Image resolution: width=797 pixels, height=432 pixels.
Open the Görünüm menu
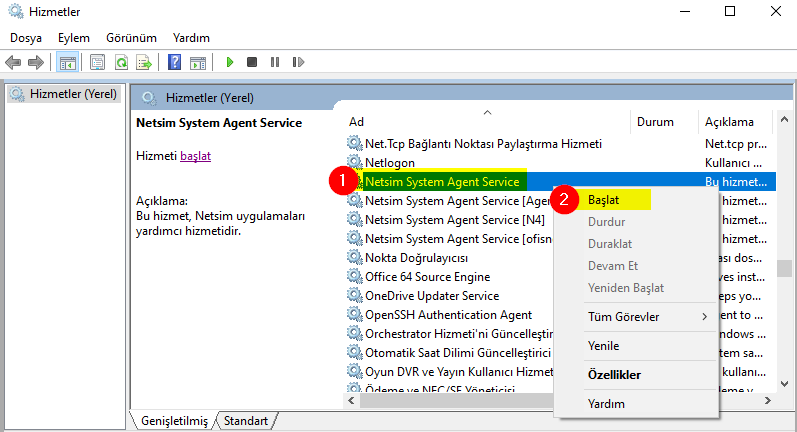pos(131,38)
